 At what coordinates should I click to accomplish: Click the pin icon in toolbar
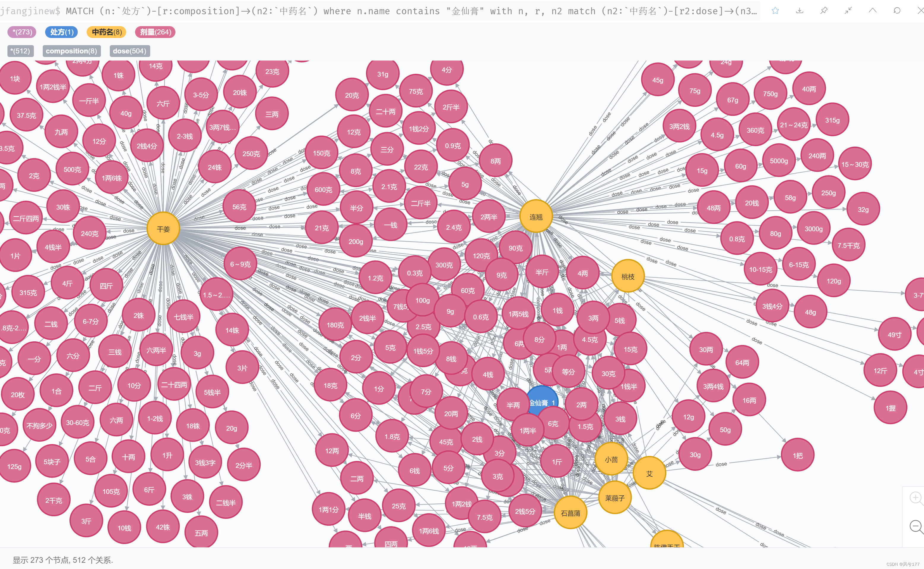(824, 12)
